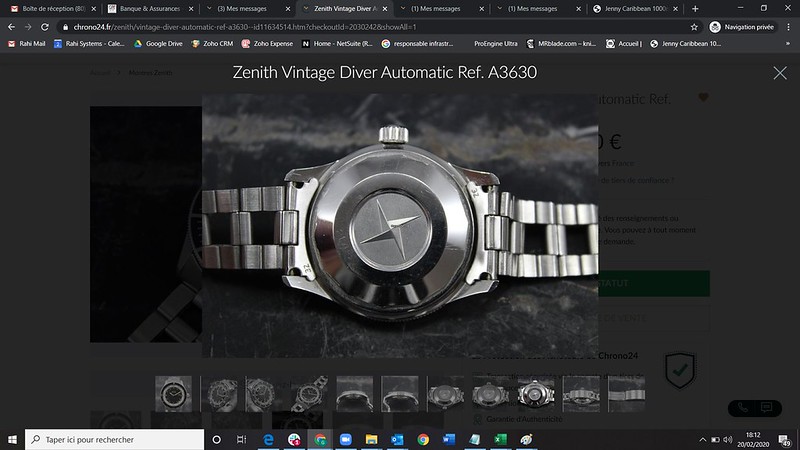This screenshot has width=800, height=450.
Task: Open Rahi Systems - Cale... bookmark
Action: click(x=89, y=44)
